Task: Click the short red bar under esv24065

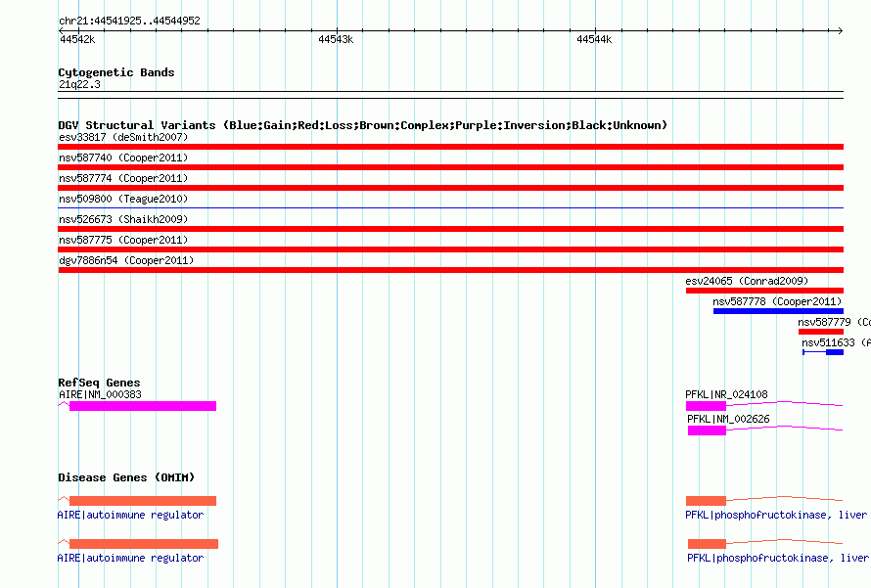Action: pos(764,291)
